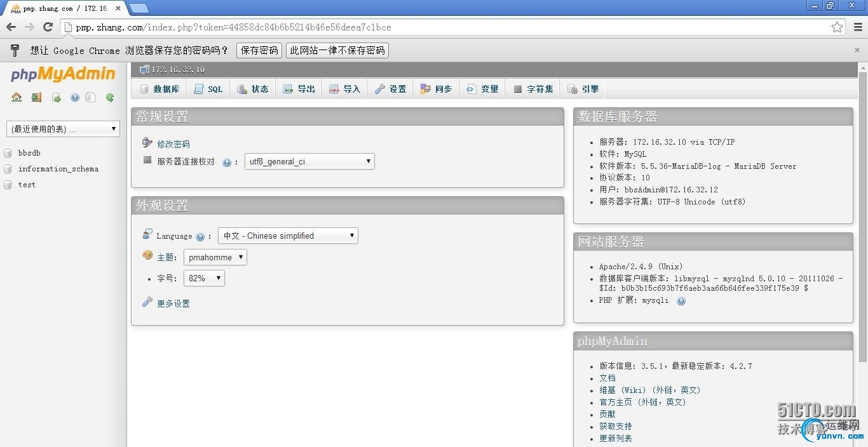The image size is (868, 447).
Task: Open the 引擎 engines tab
Action: click(583, 89)
